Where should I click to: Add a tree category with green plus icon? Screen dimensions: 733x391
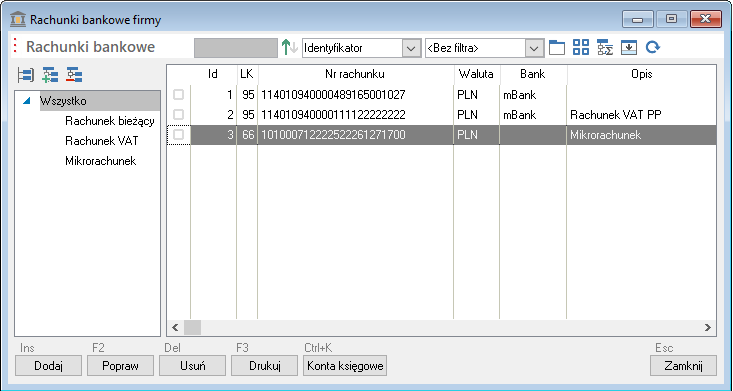(50, 75)
